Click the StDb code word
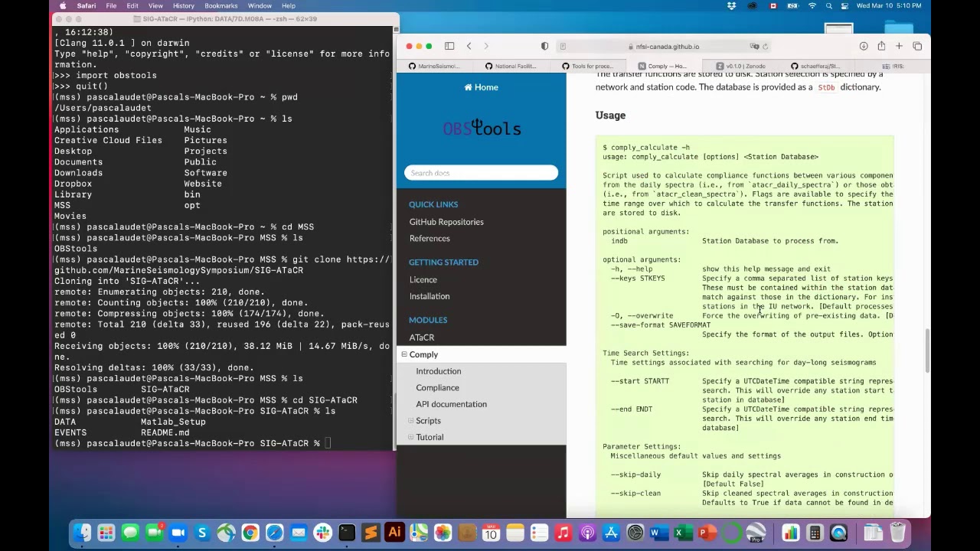Image resolution: width=980 pixels, height=551 pixels. click(x=826, y=87)
